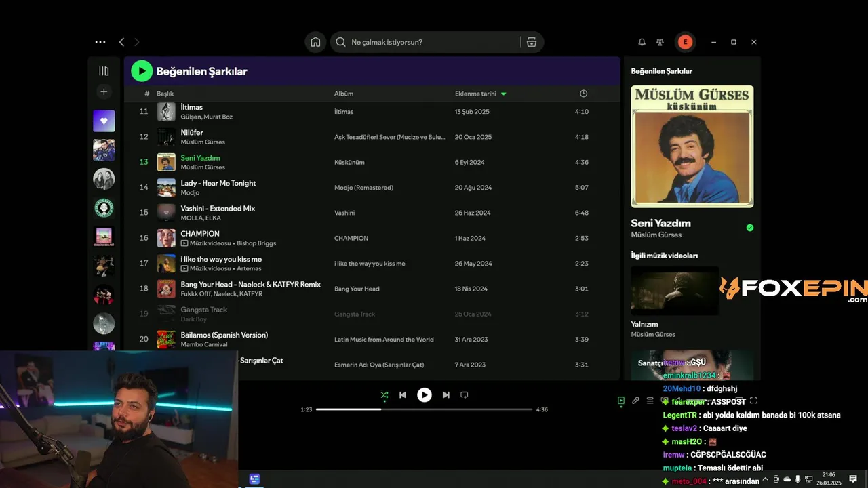
Task: Open Windows notification center icon
Action: pos(852,479)
